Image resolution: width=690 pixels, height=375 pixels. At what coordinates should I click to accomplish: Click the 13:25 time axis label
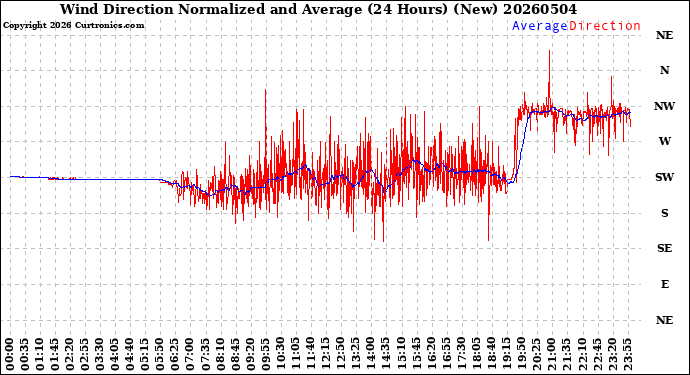point(356,355)
